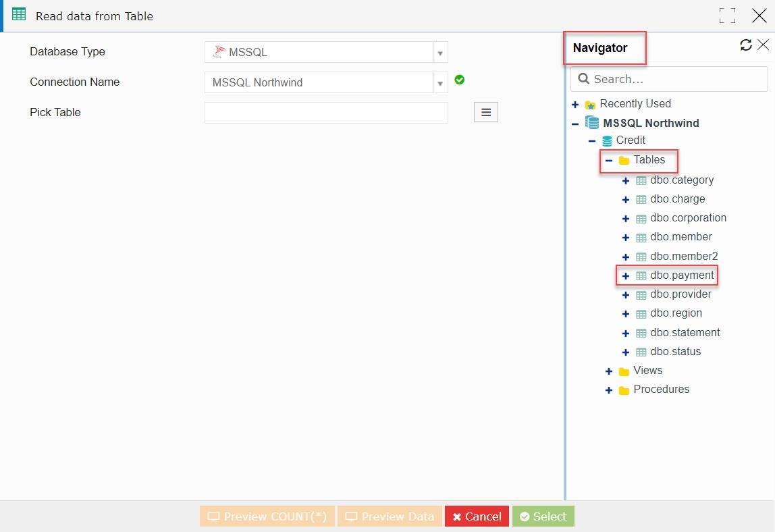Screen dimensions: 775x532
Task: Click the fullscreen expand icon in title bar
Action: 727,16
